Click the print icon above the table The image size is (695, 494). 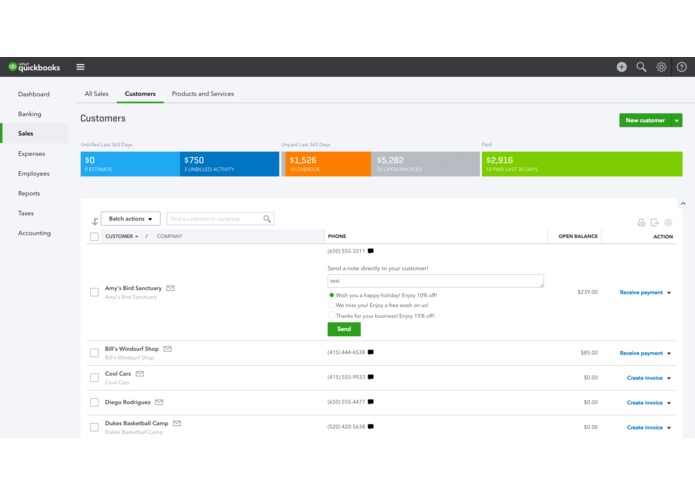click(641, 222)
